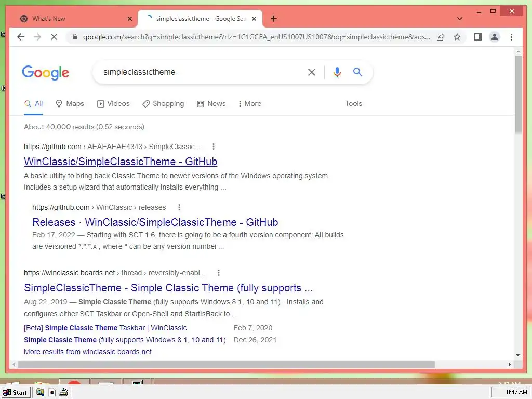532x399 pixels.
Task: Close the simpleclassictheme Google Search tab
Action: pyautogui.click(x=254, y=19)
